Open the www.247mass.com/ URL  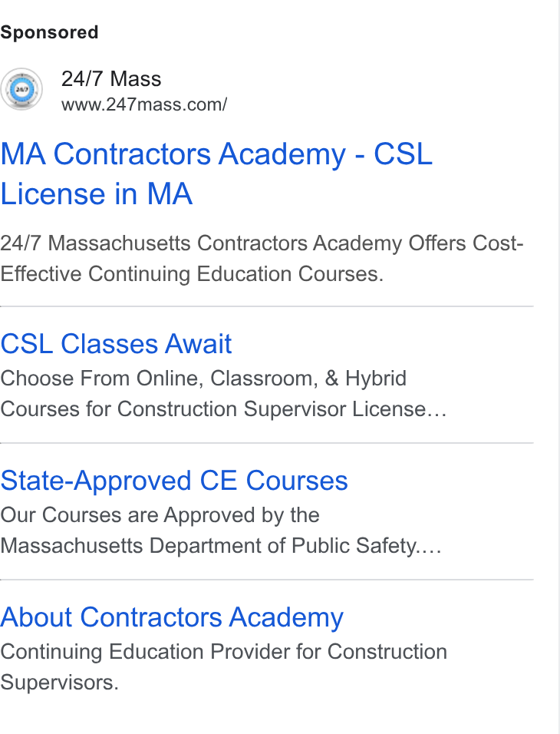coord(144,104)
